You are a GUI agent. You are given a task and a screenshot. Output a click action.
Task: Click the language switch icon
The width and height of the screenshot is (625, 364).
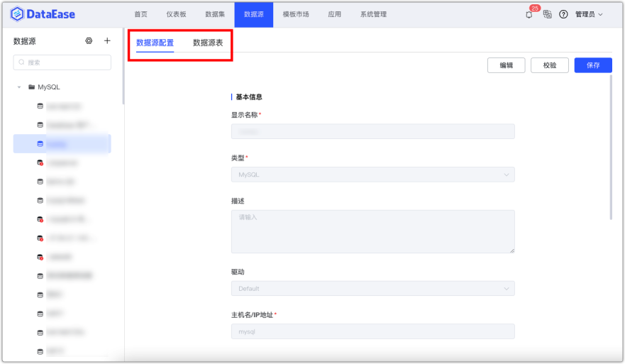click(547, 14)
